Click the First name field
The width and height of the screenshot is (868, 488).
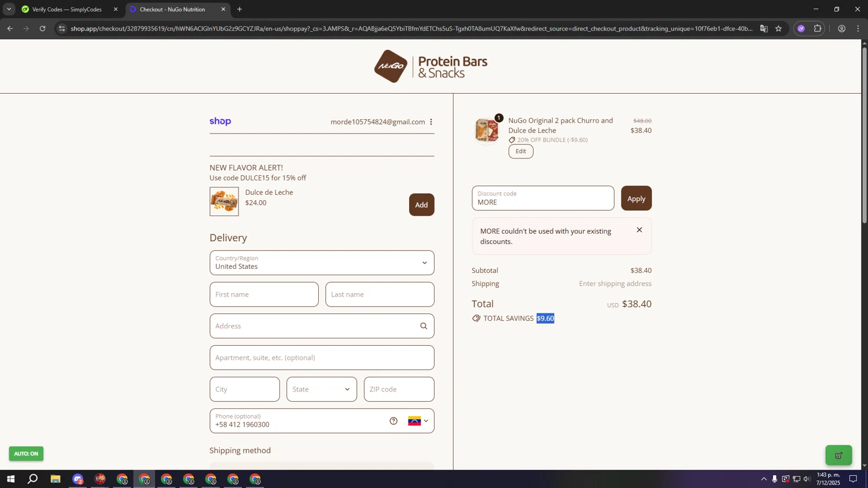click(264, 294)
